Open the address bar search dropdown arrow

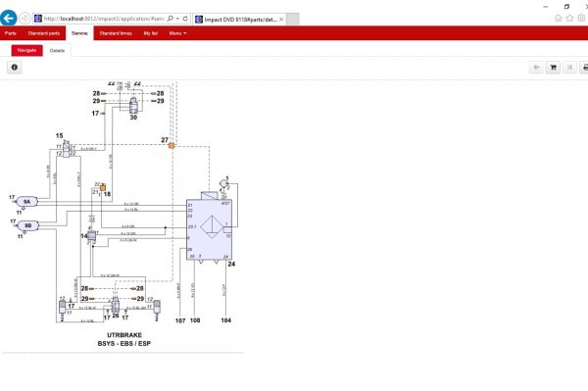pyautogui.click(x=177, y=19)
